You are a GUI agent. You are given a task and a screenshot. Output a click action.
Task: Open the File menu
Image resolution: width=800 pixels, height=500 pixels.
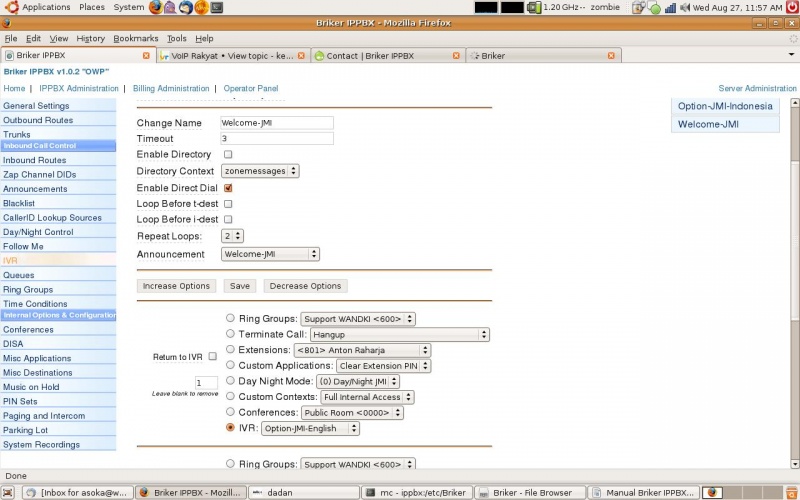pyautogui.click(x=11, y=38)
